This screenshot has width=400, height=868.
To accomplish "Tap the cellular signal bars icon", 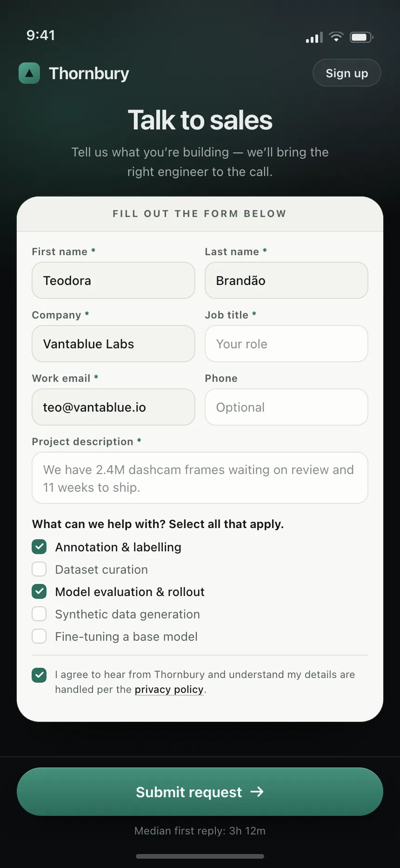I will pyautogui.click(x=314, y=37).
